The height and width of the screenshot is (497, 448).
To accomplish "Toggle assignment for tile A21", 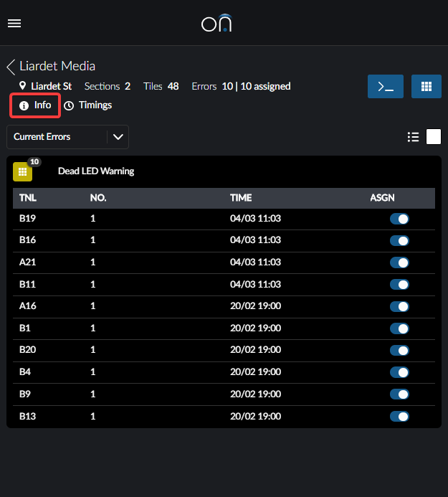I will pos(399,262).
